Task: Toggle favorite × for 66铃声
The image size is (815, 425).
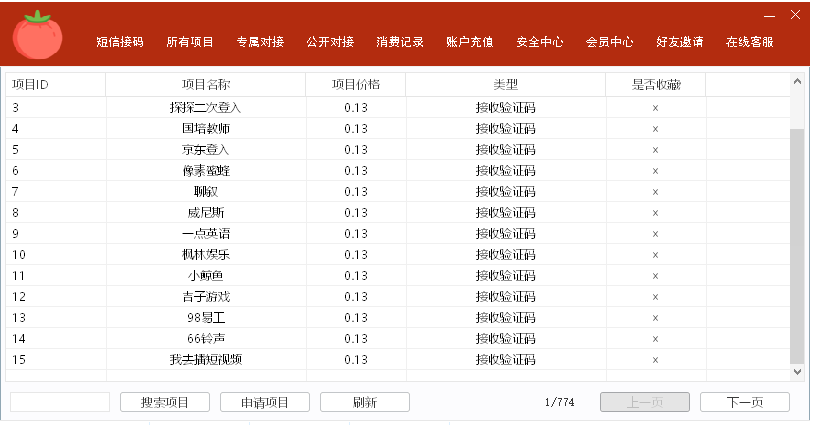Action: point(655,339)
